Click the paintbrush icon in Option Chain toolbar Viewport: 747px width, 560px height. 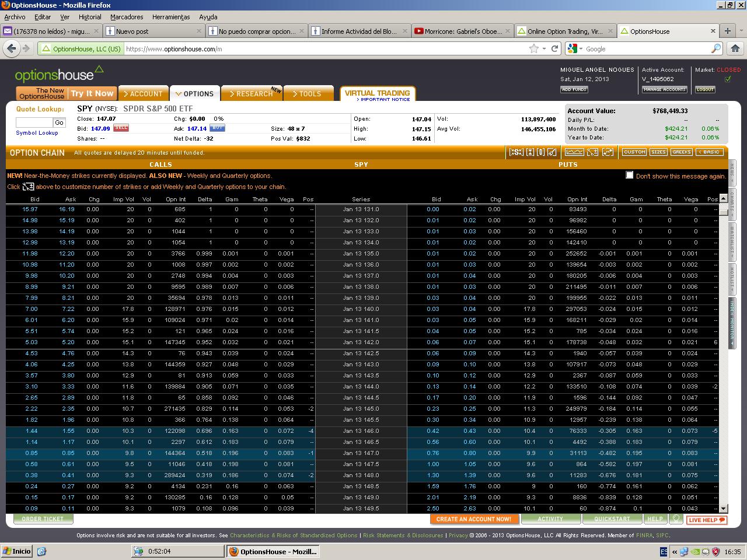coord(552,152)
